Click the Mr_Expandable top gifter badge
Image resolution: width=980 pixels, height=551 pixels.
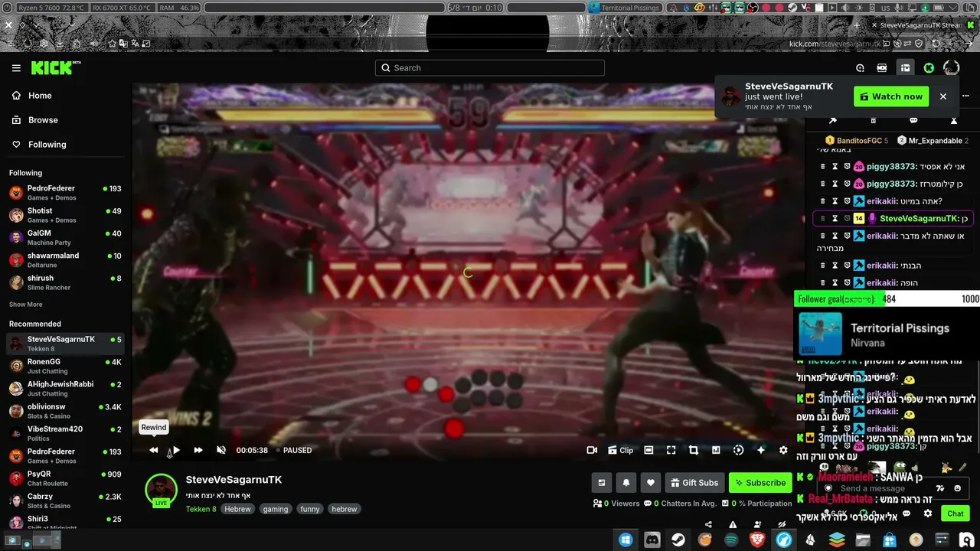coord(933,141)
